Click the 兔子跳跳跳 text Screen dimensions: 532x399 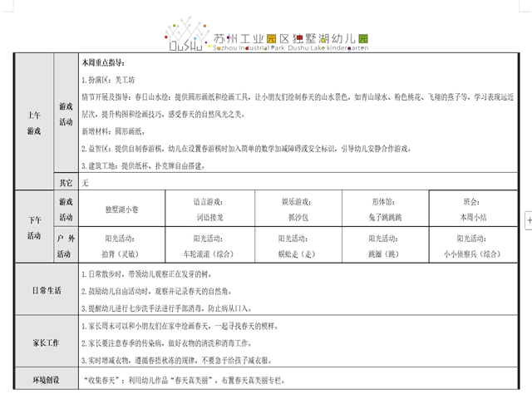385,218
